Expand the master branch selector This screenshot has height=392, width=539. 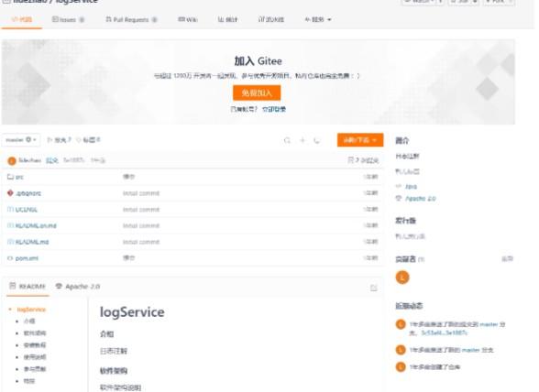click(x=21, y=140)
